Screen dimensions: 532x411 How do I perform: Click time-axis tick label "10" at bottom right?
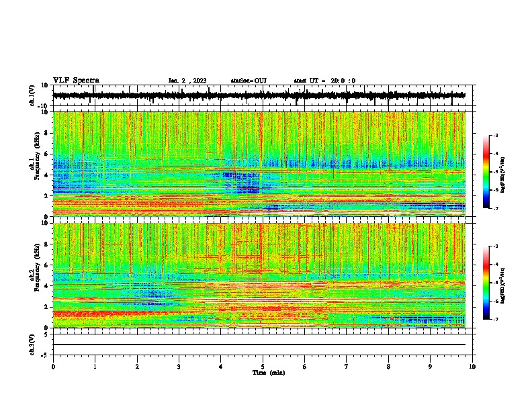[472, 367]
